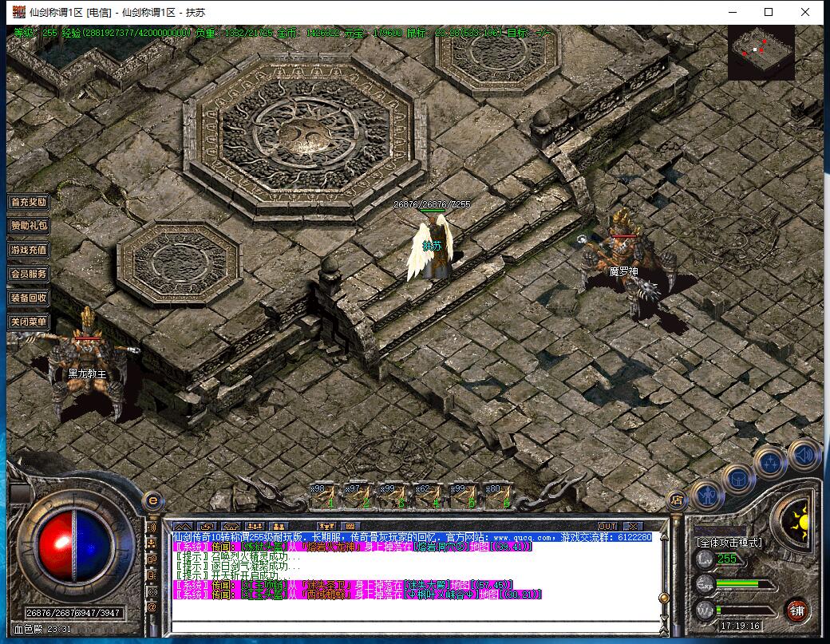Use quick-slot item 4 (x62)
This screenshot has width=830, height=644.
coord(429,496)
